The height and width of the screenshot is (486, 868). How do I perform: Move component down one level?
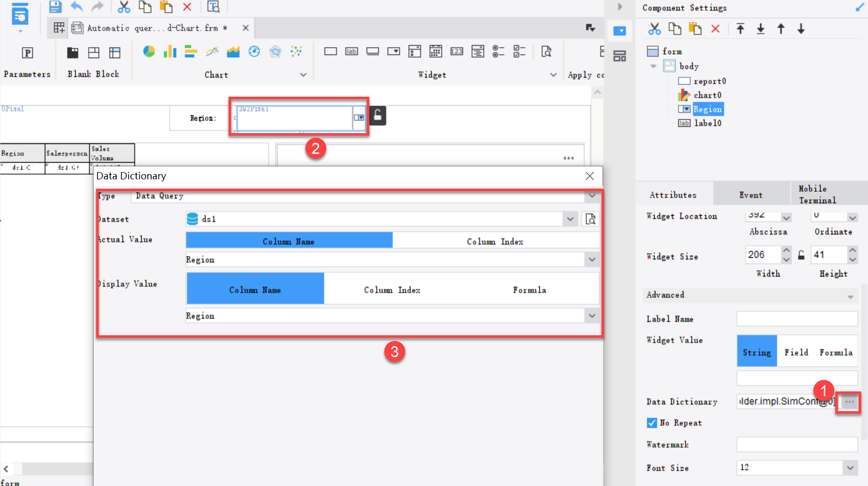click(801, 29)
